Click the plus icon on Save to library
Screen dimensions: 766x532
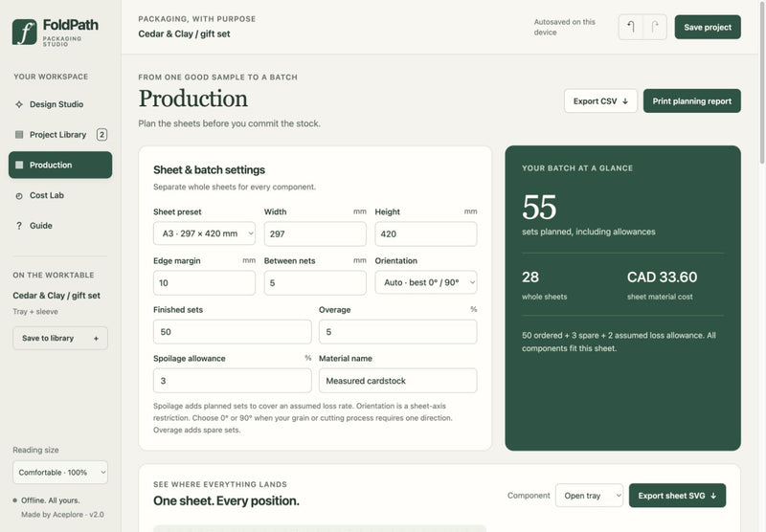[x=96, y=338]
